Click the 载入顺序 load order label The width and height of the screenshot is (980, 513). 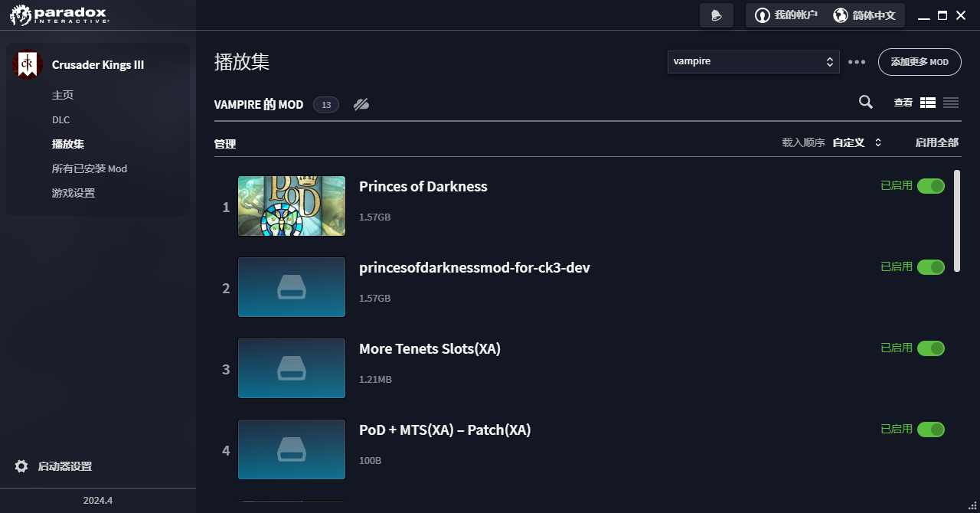tap(803, 142)
